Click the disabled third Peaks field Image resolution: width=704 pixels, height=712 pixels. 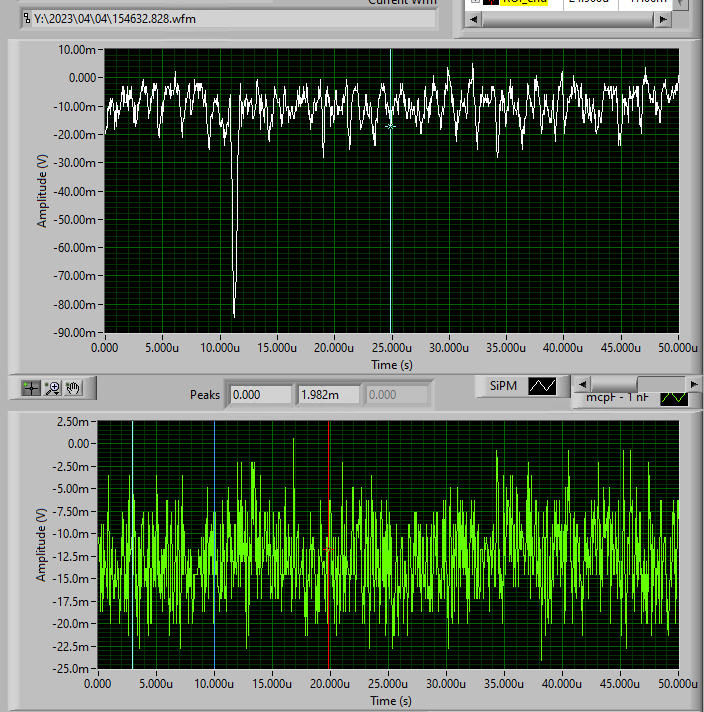coord(395,395)
